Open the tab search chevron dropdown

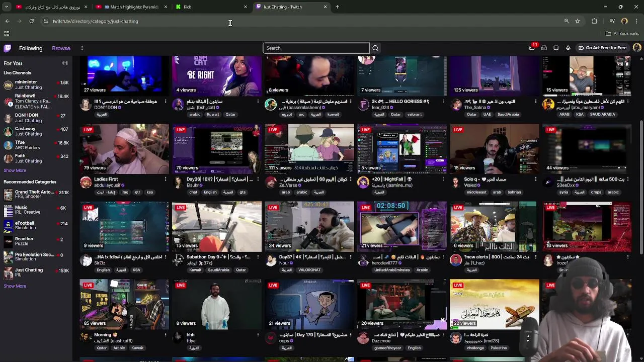click(x=7, y=7)
